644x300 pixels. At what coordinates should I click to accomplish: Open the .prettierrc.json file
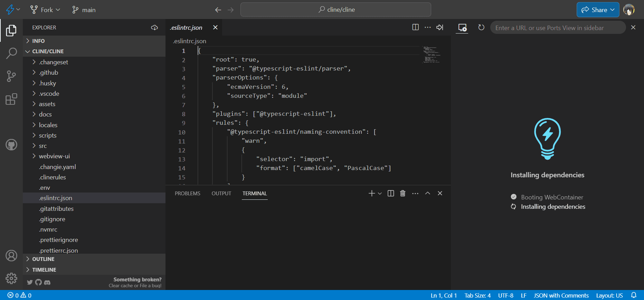pos(94,250)
